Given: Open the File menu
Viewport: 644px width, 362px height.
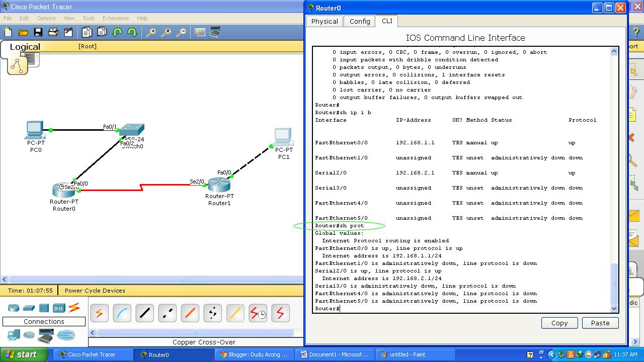Looking at the screenshot, I should 8,18.
